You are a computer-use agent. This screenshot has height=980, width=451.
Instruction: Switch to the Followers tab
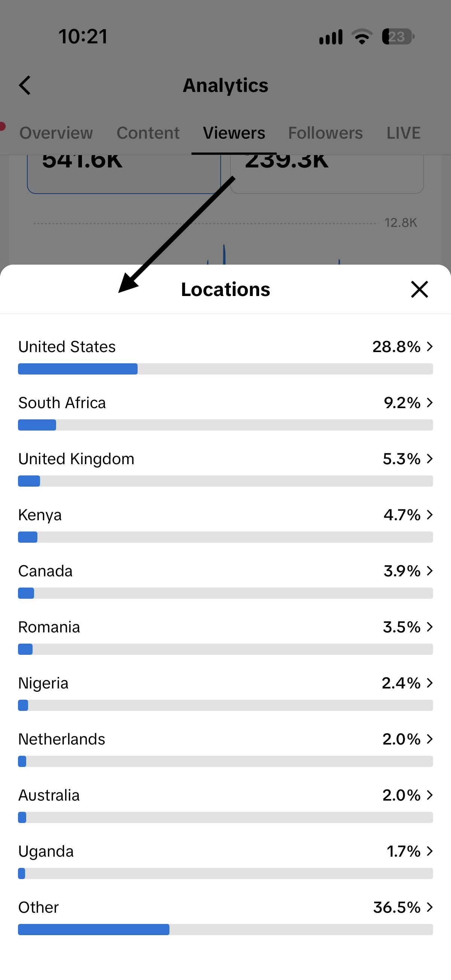coord(325,133)
